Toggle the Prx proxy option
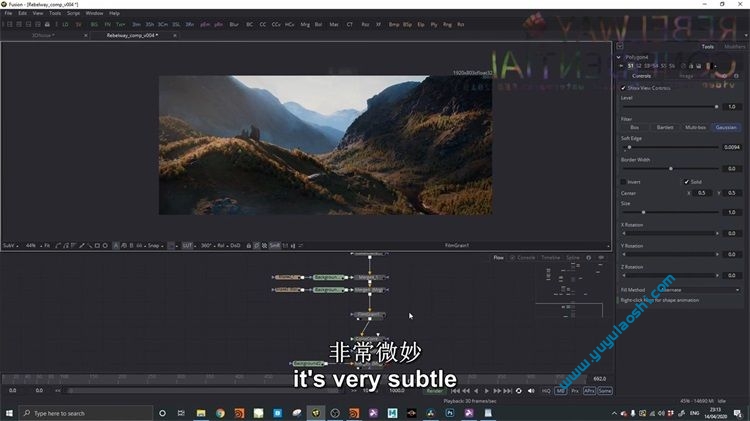The image size is (750, 421). (x=575, y=391)
